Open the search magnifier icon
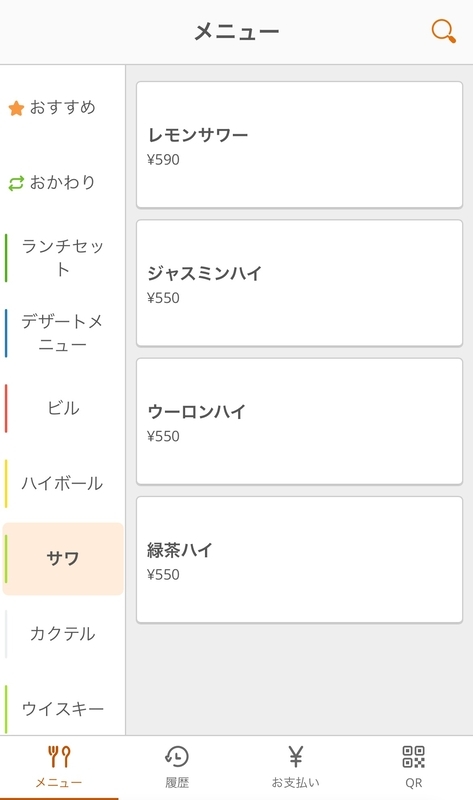The width and height of the screenshot is (473, 800). coord(443,31)
